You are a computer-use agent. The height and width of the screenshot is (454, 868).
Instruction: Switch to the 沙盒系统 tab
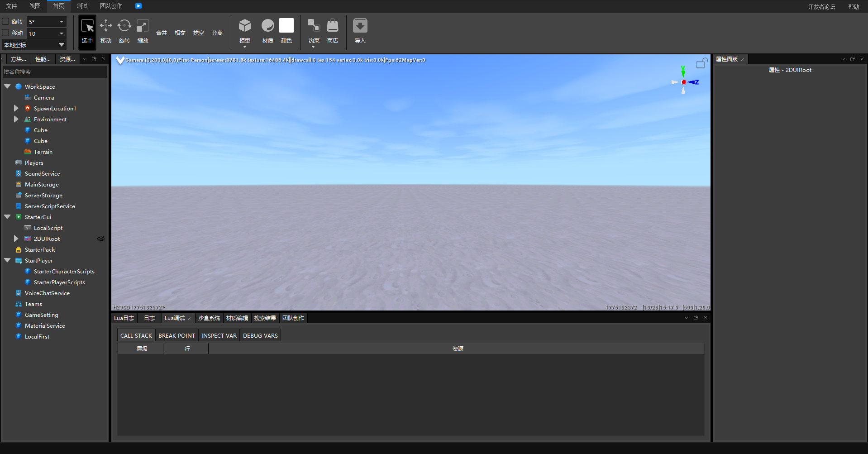pos(209,318)
